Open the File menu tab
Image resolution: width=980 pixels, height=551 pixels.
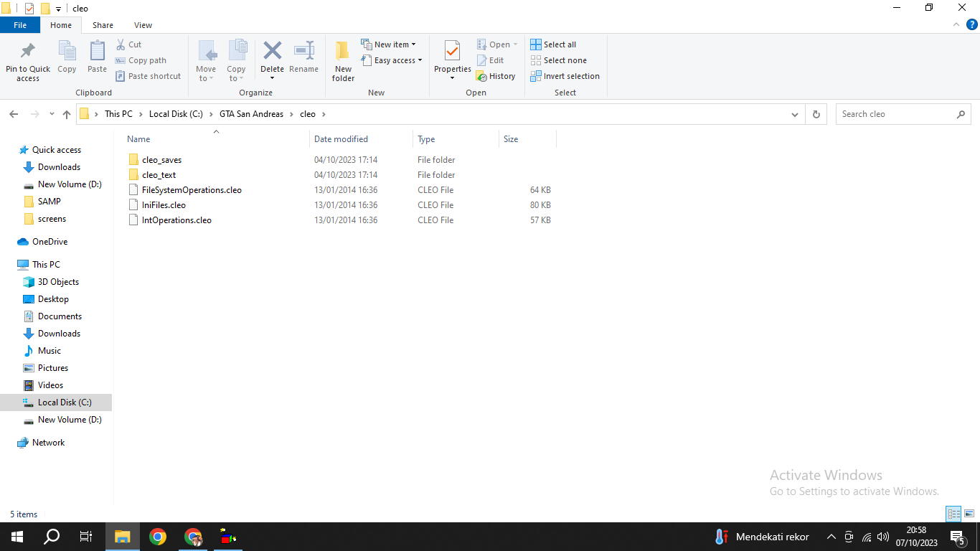tap(20, 25)
